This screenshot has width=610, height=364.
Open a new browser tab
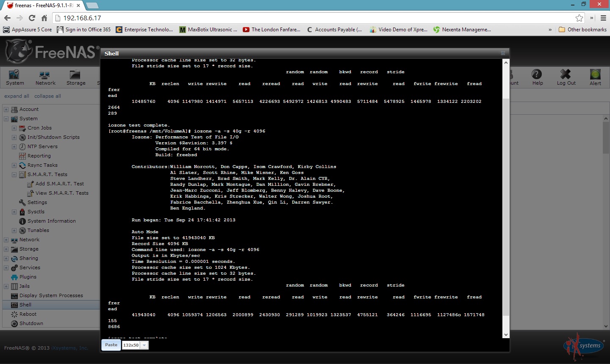92,6
